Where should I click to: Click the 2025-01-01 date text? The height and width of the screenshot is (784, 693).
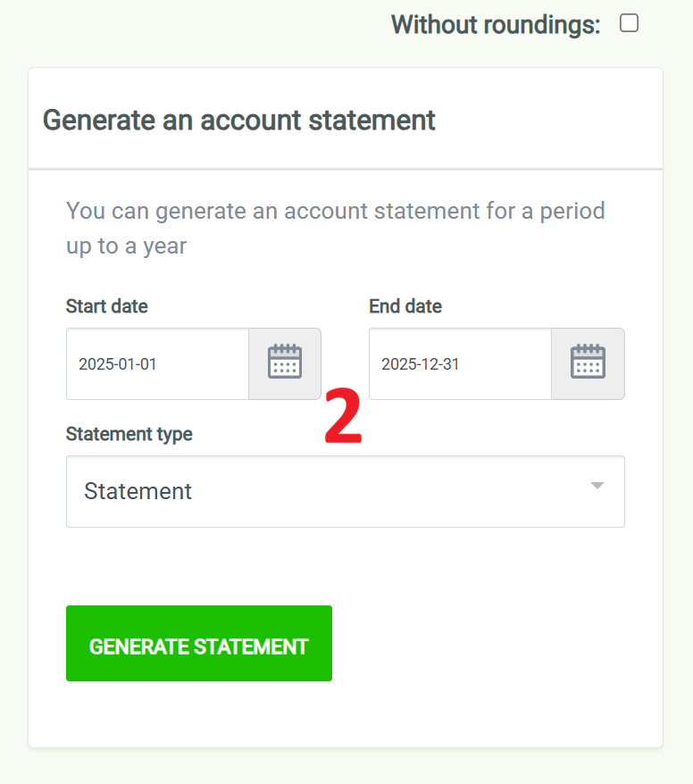click(118, 364)
